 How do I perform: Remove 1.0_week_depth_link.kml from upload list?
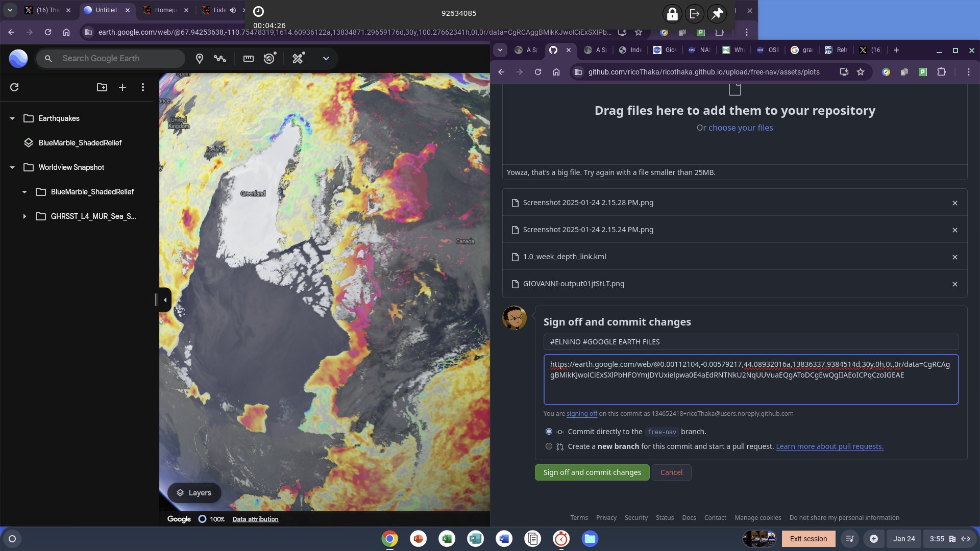(x=954, y=257)
